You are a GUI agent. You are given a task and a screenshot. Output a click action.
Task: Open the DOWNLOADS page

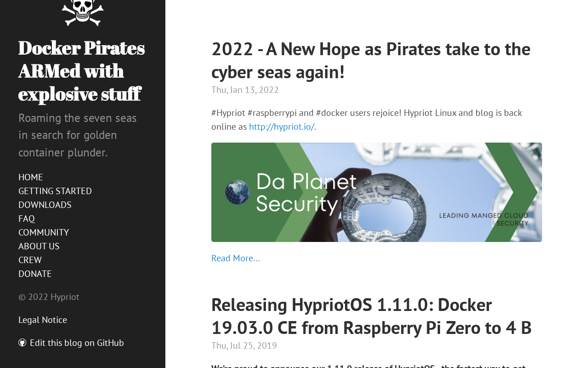coord(45,205)
